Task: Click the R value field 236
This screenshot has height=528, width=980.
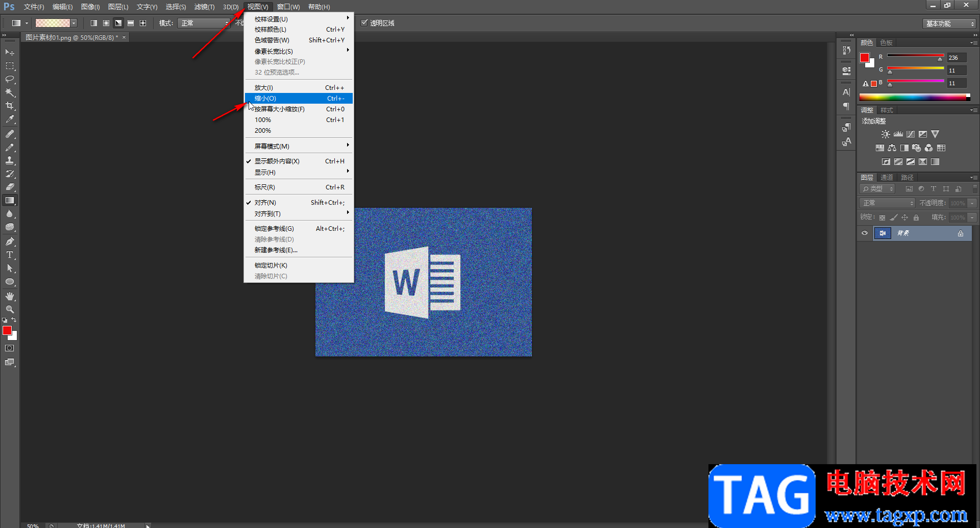Action: click(x=957, y=58)
